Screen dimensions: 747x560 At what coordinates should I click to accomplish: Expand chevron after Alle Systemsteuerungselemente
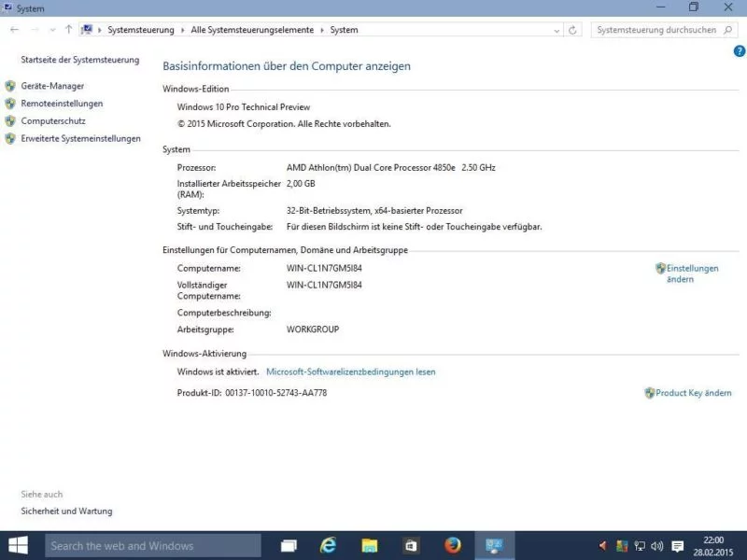(x=322, y=30)
